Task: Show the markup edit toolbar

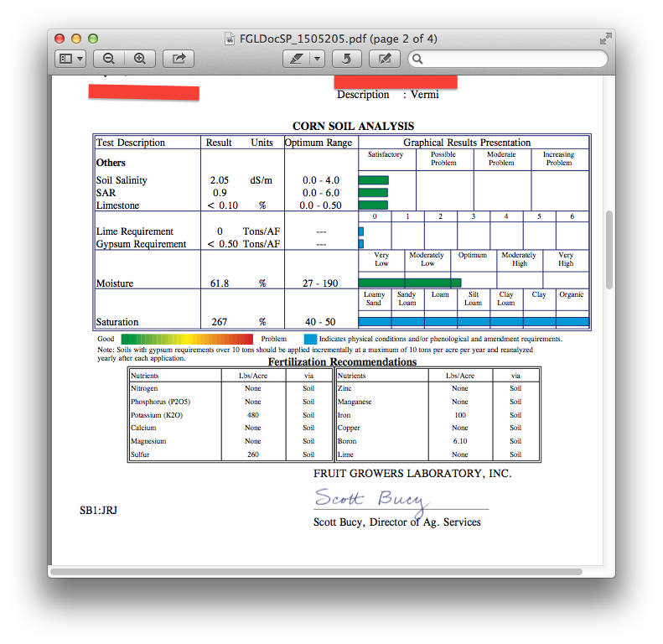Action: click(x=384, y=59)
